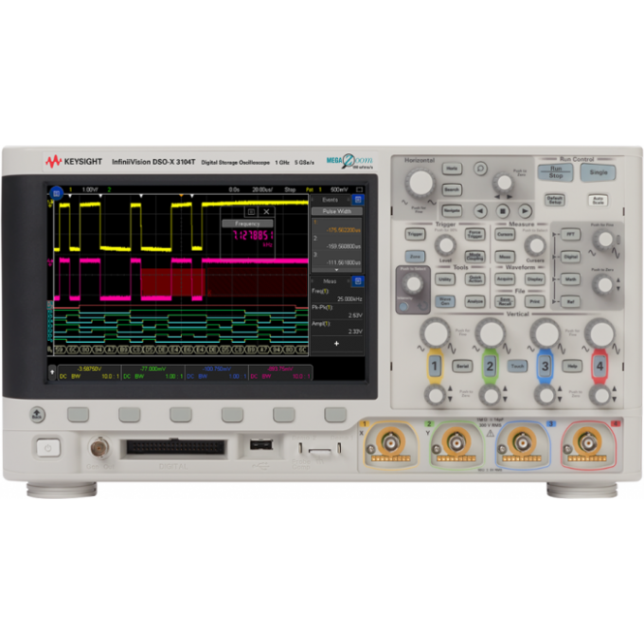Push the power button
Viewport: 644px width, 644px height.
coord(47,448)
